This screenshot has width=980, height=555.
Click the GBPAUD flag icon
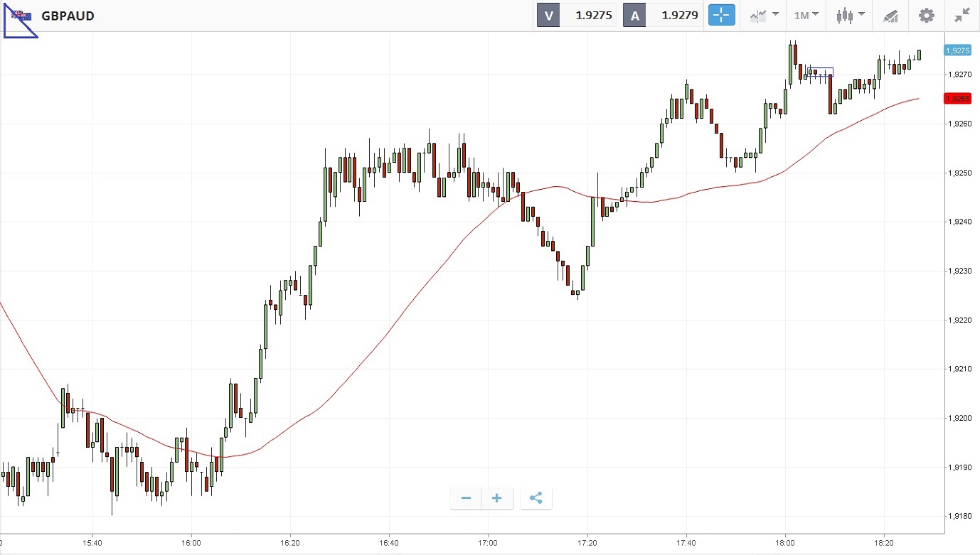[21, 15]
